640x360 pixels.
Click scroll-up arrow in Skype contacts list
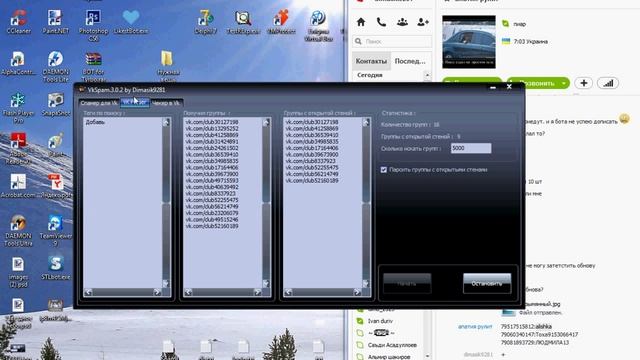click(427, 75)
